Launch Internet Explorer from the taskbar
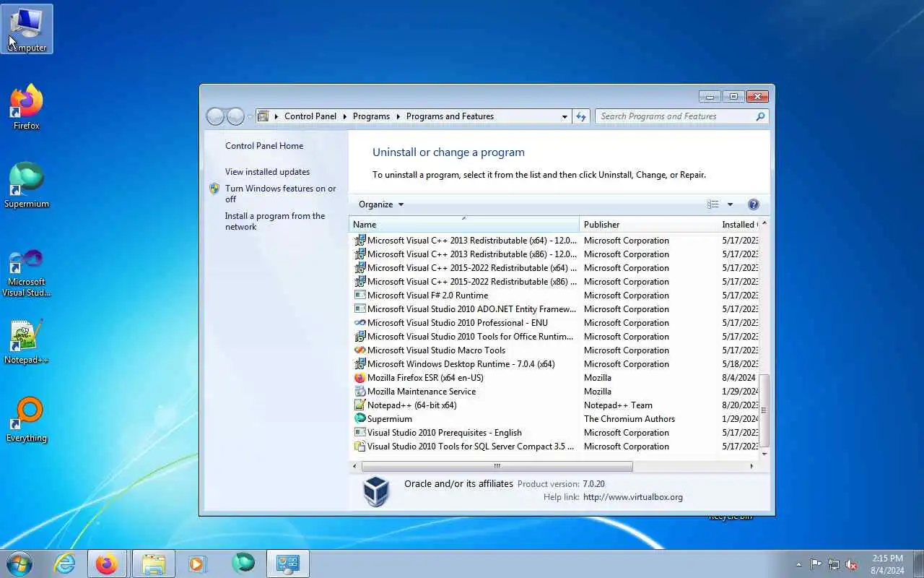Viewport: 924px width, 578px height. [x=65, y=564]
